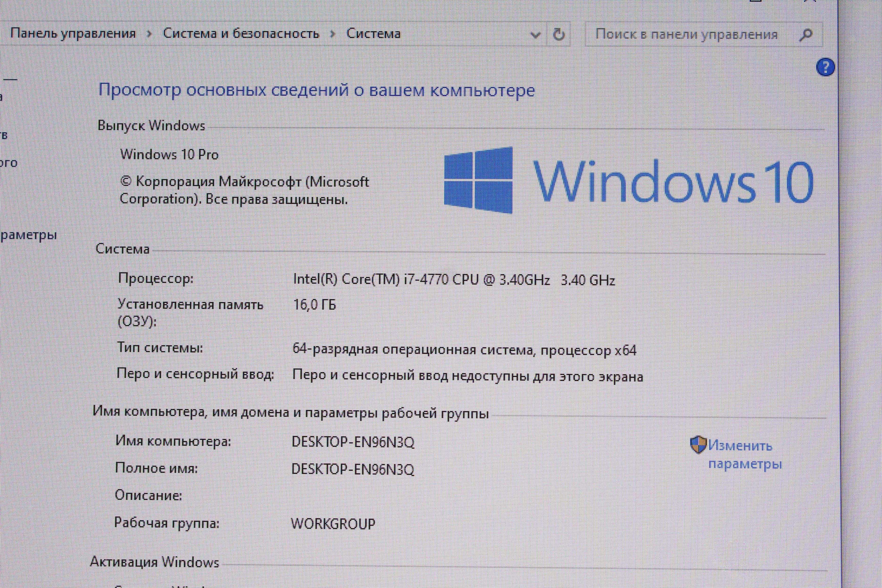The image size is (882, 588).
Task: Click the Просмотр основных сведений heading
Action: tap(316, 90)
